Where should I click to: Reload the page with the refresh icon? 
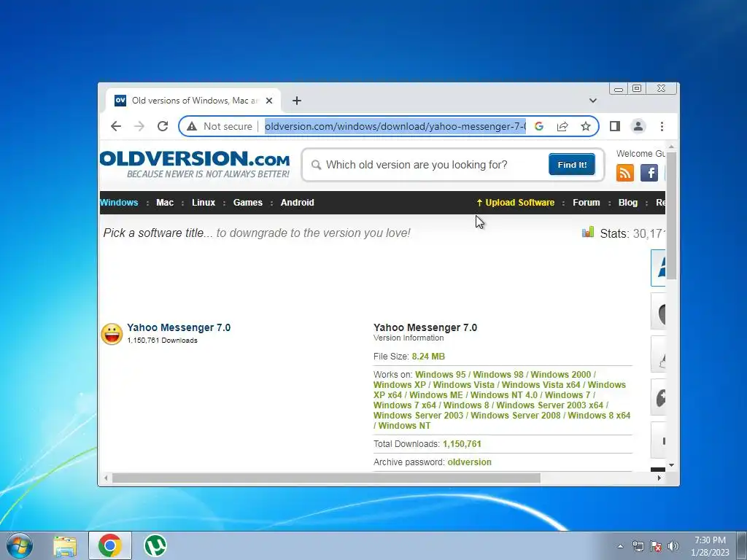click(163, 126)
